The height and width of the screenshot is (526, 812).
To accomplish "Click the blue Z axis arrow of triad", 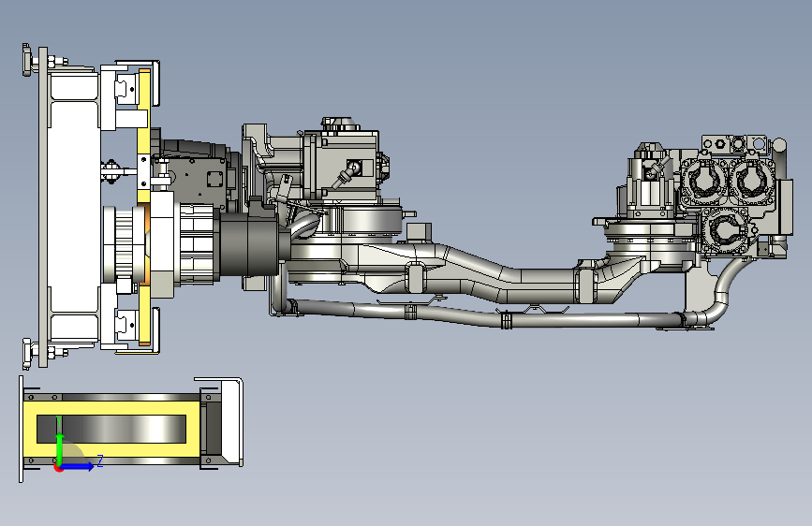I will pos(79,466).
